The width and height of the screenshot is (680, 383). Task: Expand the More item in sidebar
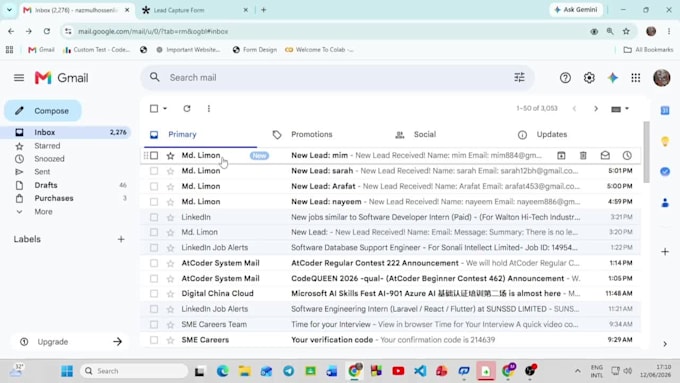coord(43,212)
